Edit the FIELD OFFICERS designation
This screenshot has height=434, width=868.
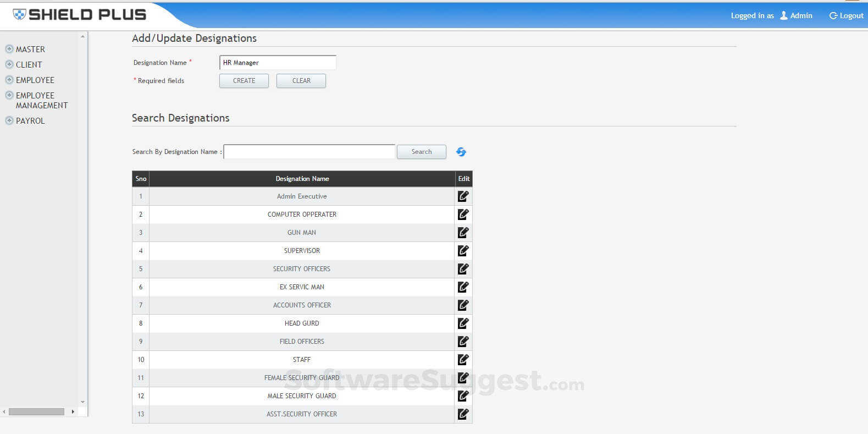[x=463, y=341]
